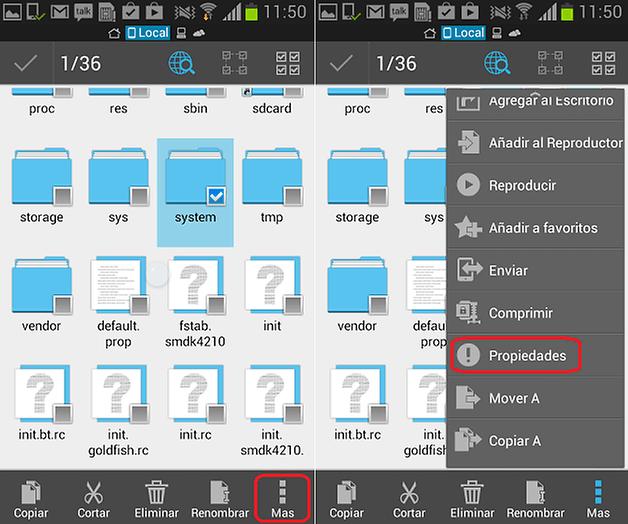Open init.smdk4210 file icon in left screenshot
The image size is (628, 524).
click(272, 394)
